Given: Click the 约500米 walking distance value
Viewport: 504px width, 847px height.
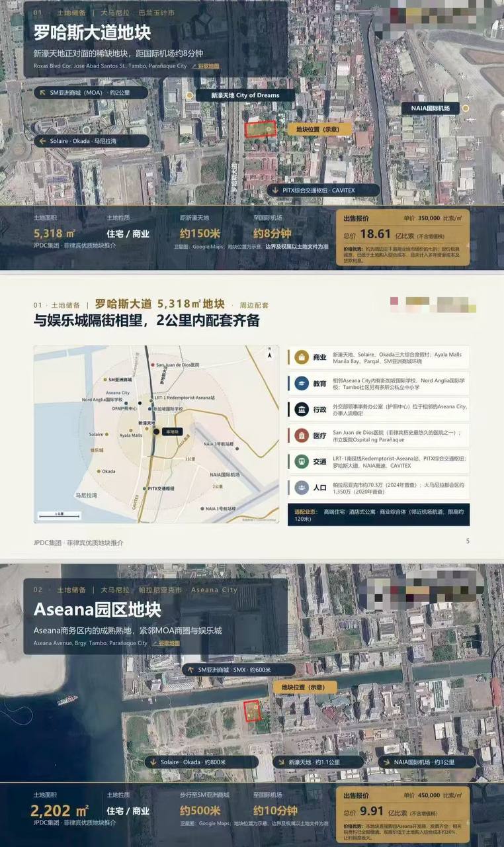Looking at the screenshot, I should (x=200, y=811).
